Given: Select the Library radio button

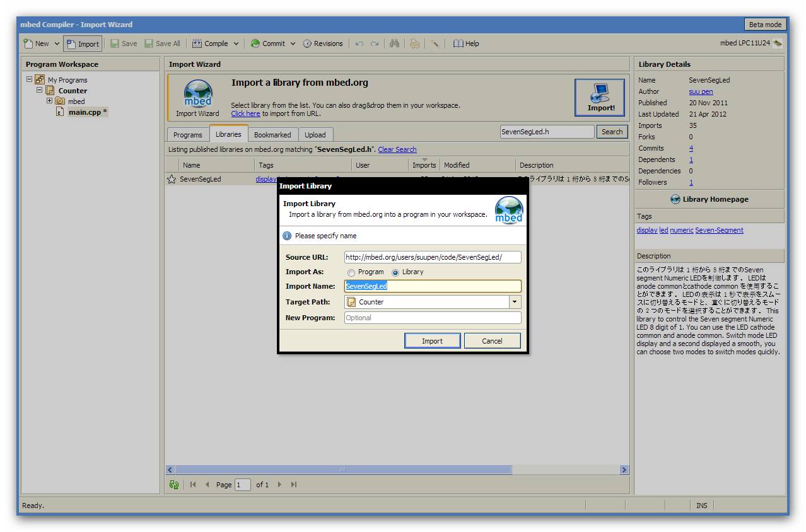Looking at the screenshot, I should [x=395, y=272].
